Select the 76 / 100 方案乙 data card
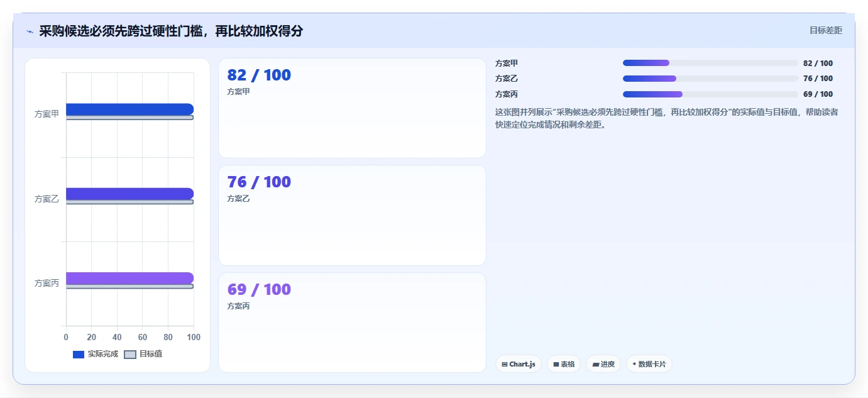Viewport: 868px width, 398px height. [352, 215]
